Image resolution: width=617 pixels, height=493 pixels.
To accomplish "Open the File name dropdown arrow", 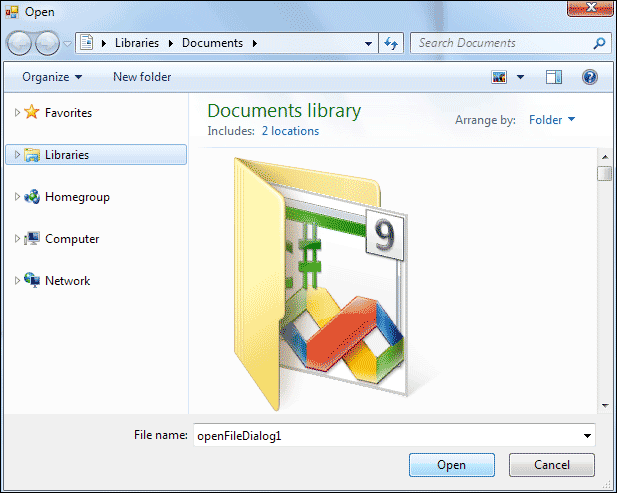I will point(587,436).
